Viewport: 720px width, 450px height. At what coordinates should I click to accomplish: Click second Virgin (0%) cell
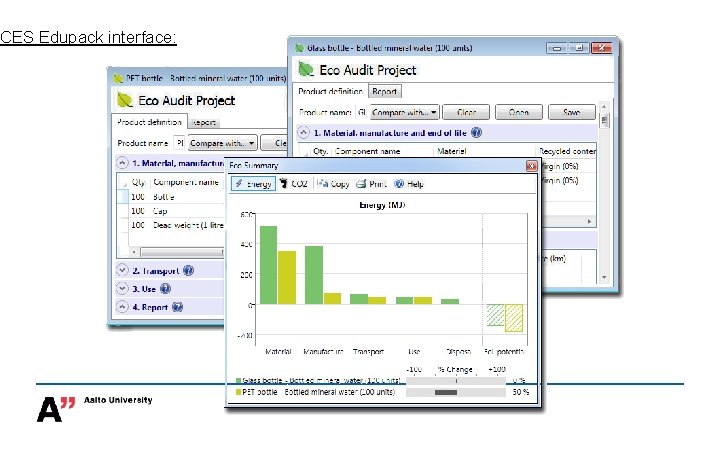pos(559,180)
